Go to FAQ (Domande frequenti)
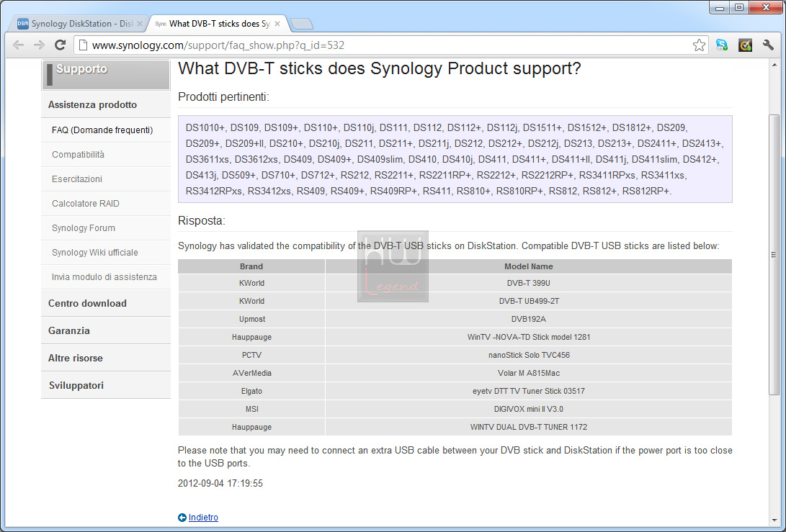The height and width of the screenshot is (532, 786). 106,130
